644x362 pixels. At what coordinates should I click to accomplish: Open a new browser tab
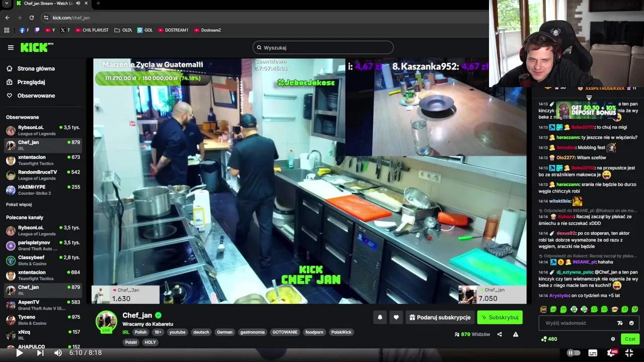[x=98, y=4]
